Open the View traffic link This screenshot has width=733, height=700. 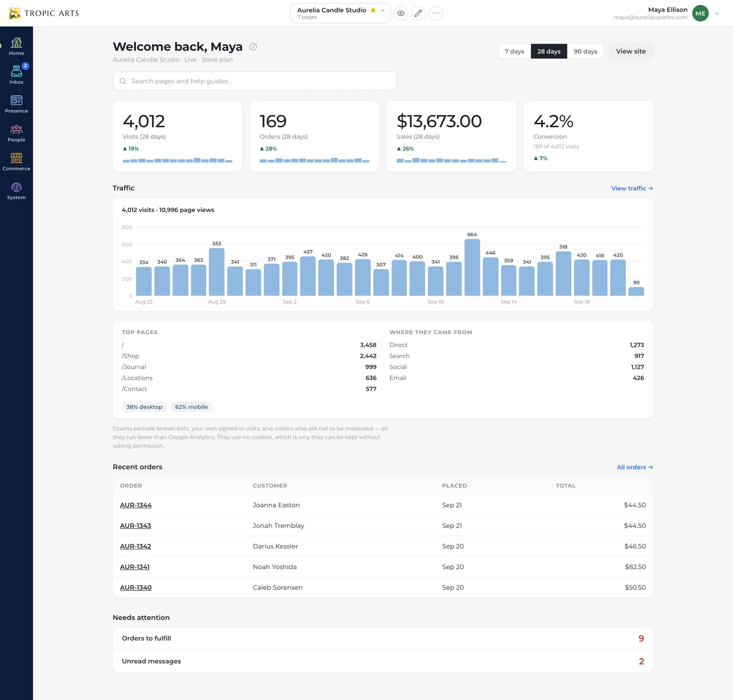632,188
